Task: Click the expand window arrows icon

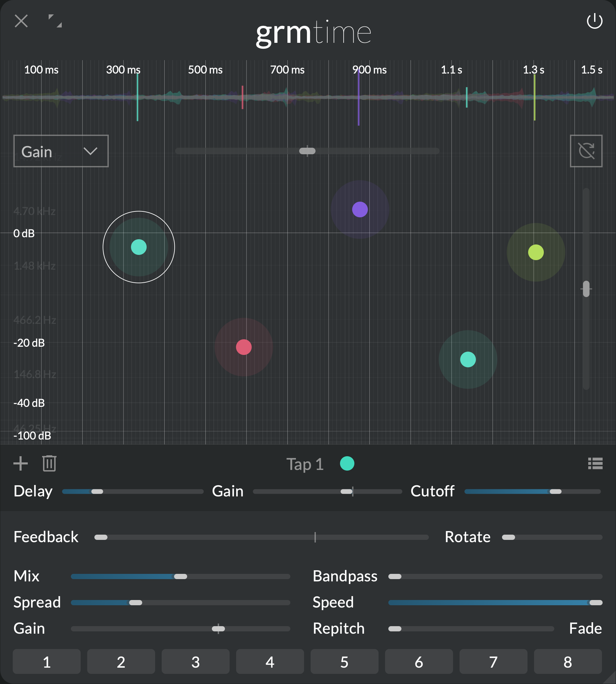Action: (x=55, y=21)
